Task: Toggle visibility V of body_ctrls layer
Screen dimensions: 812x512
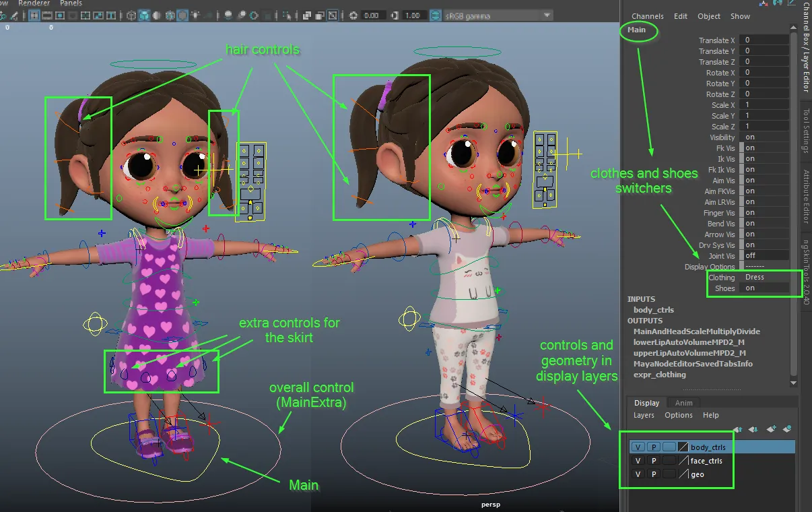Action: coord(637,447)
